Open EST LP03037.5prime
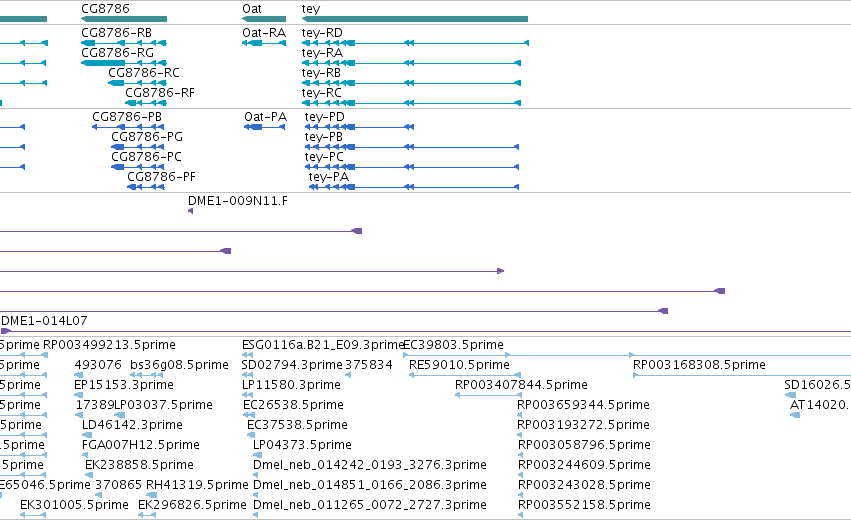 [163, 405]
